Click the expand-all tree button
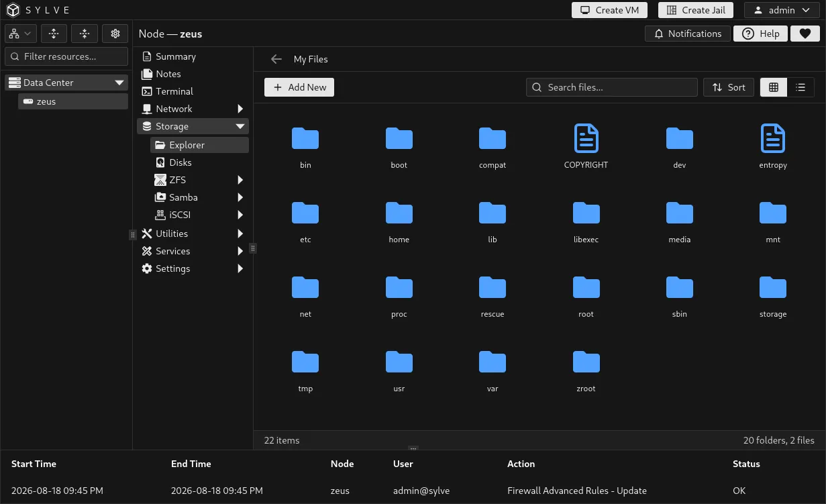The image size is (826, 504). tap(54, 34)
